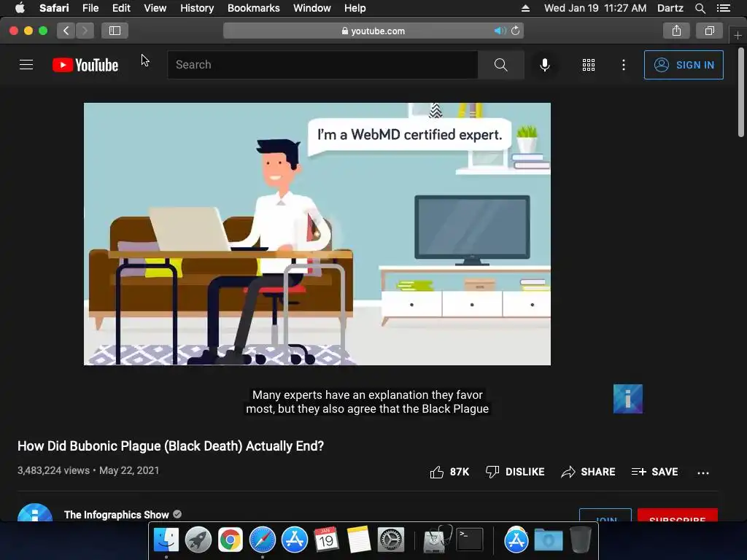Open Terminal from the Dock

coord(470,540)
